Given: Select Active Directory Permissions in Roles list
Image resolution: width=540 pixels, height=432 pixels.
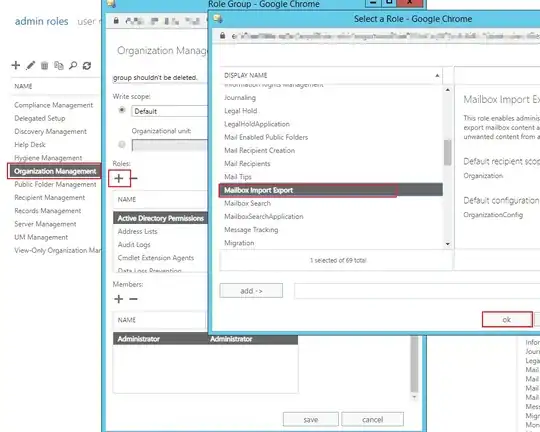Looking at the screenshot, I should 160,218.
